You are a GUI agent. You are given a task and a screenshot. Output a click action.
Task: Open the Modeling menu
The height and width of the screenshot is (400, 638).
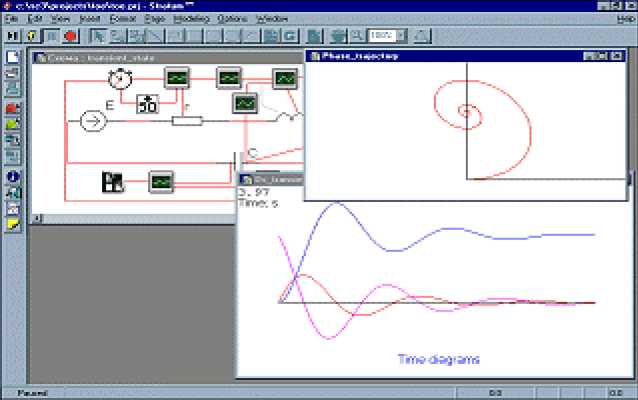tap(191, 19)
